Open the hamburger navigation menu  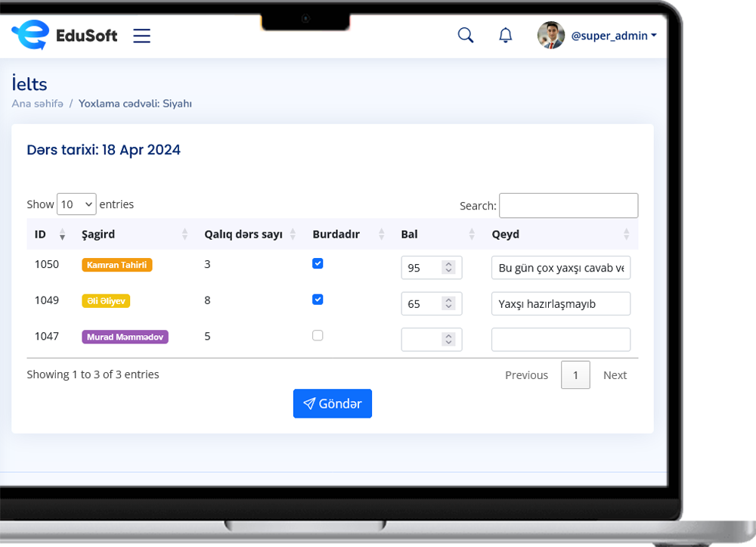141,35
